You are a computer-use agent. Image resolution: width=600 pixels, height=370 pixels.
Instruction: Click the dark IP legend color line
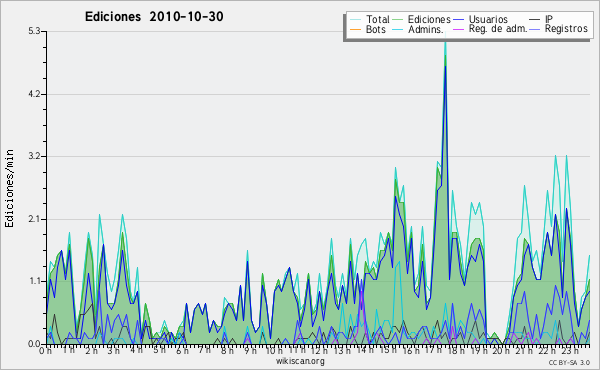tap(535, 20)
